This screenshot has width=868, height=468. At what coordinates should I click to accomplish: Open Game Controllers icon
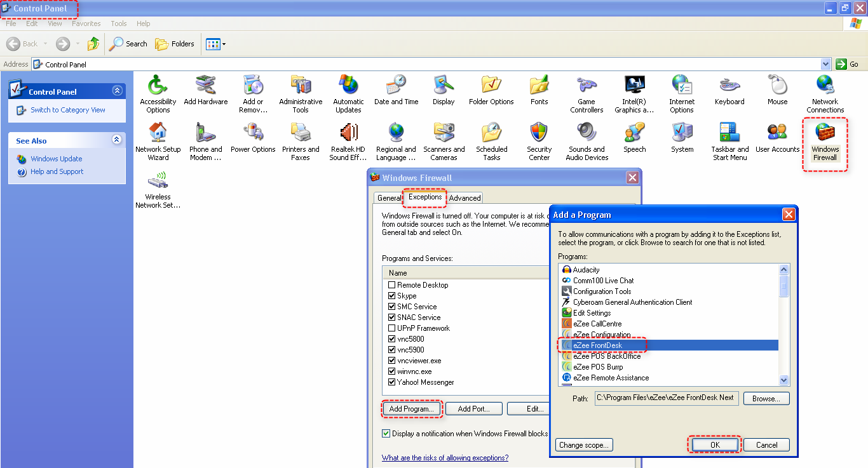point(587,85)
